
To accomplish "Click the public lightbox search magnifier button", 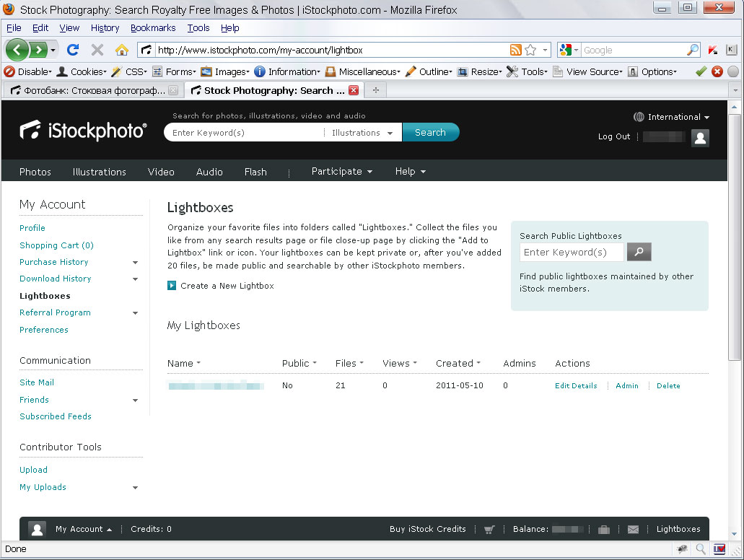I will 639,252.
